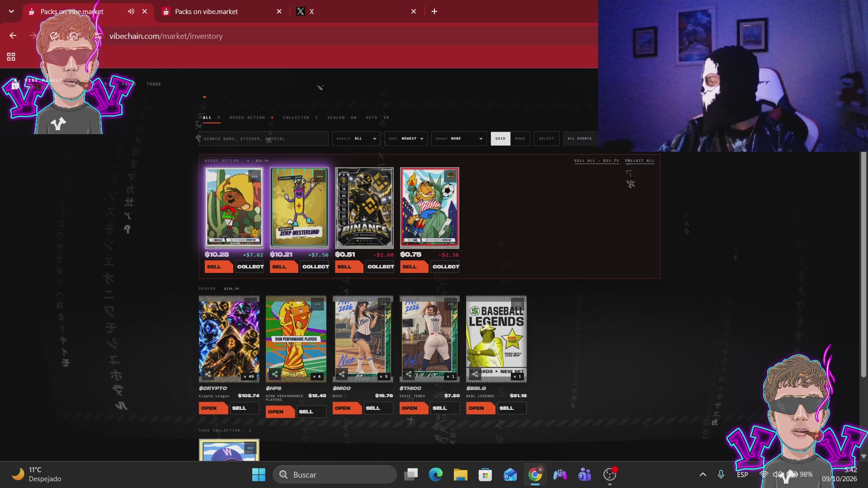Open more options on the collection card
This screenshot has height=488, width=868.
[x=250, y=448]
